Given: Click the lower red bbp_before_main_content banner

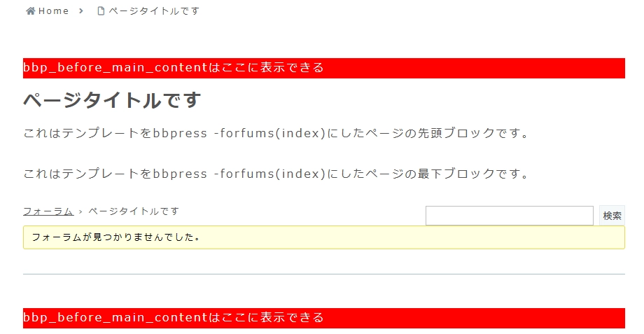Looking at the screenshot, I should point(324,318).
